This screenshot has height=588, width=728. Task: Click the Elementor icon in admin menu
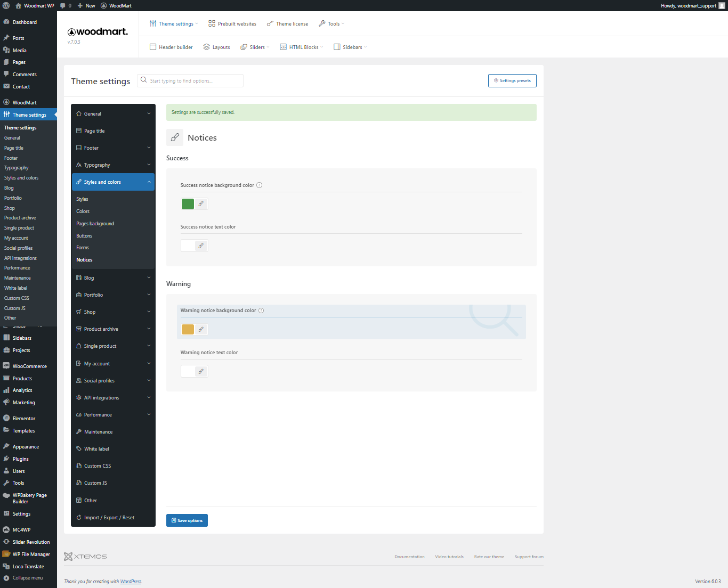(x=6, y=418)
